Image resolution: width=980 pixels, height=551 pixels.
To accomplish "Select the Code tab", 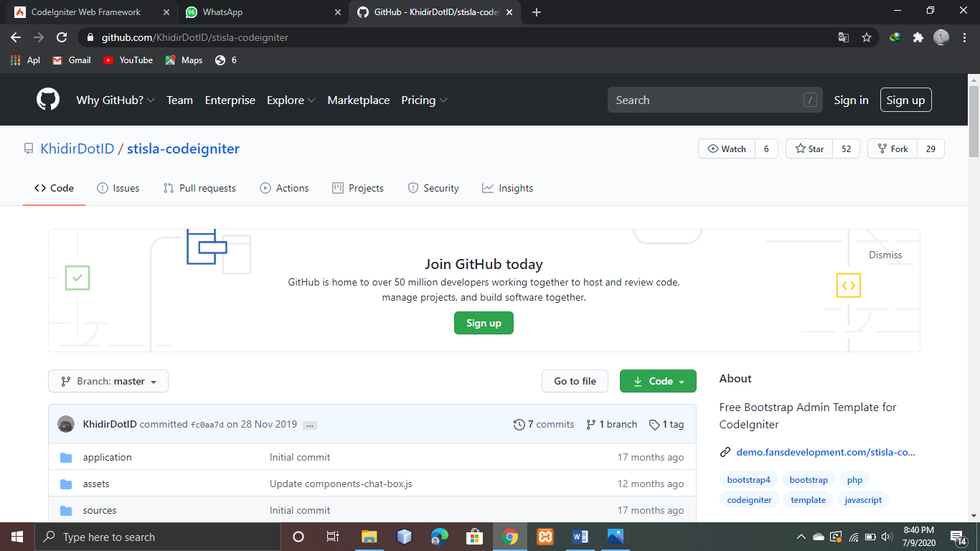I will pos(55,188).
